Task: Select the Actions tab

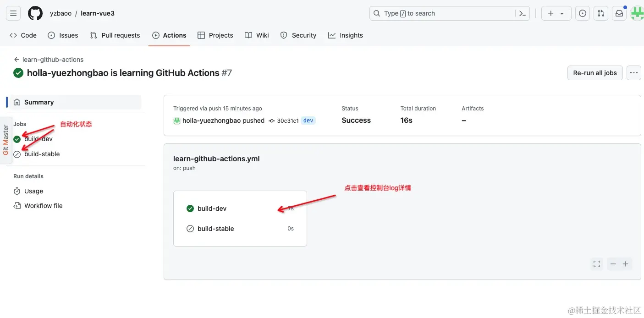Action: [x=169, y=35]
